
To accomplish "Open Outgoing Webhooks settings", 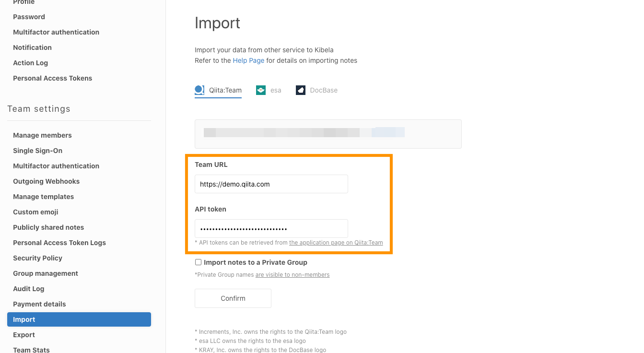I will point(46,181).
